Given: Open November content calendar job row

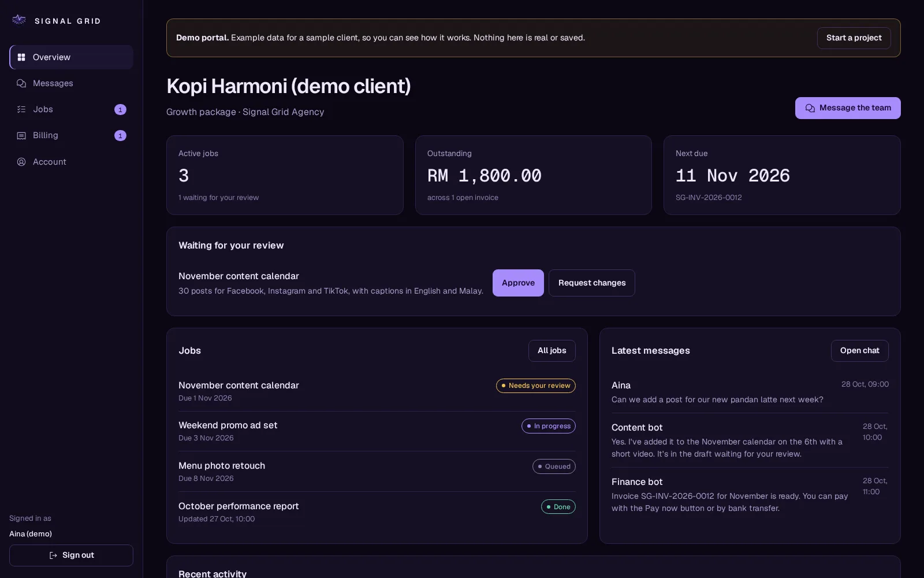Looking at the screenshot, I should (377, 391).
